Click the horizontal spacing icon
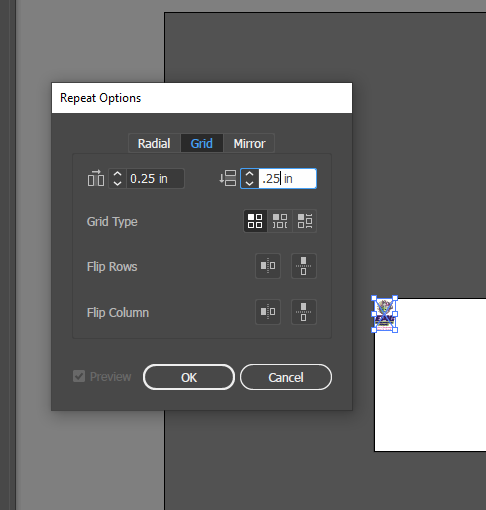 (x=96, y=178)
